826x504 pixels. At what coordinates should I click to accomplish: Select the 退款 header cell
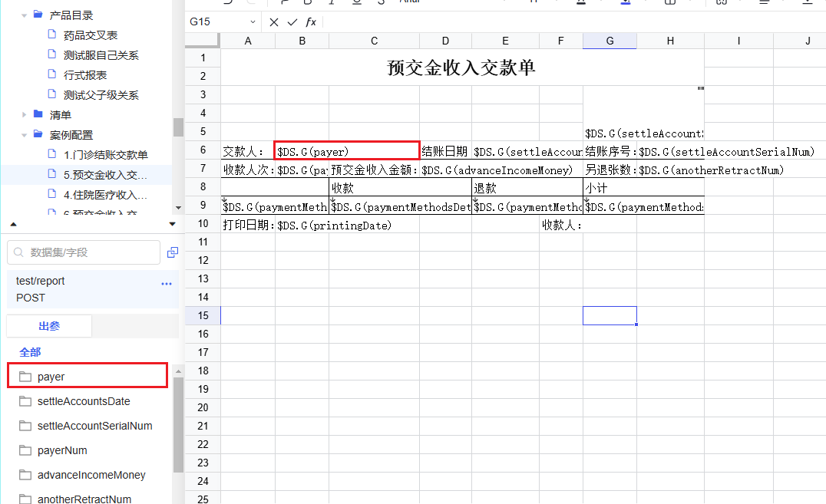coord(527,188)
